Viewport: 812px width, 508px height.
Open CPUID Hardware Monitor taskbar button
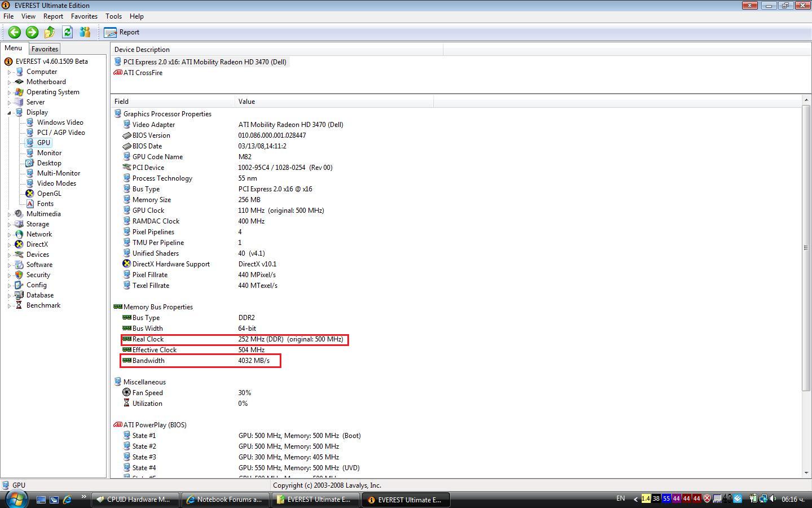coord(134,500)
